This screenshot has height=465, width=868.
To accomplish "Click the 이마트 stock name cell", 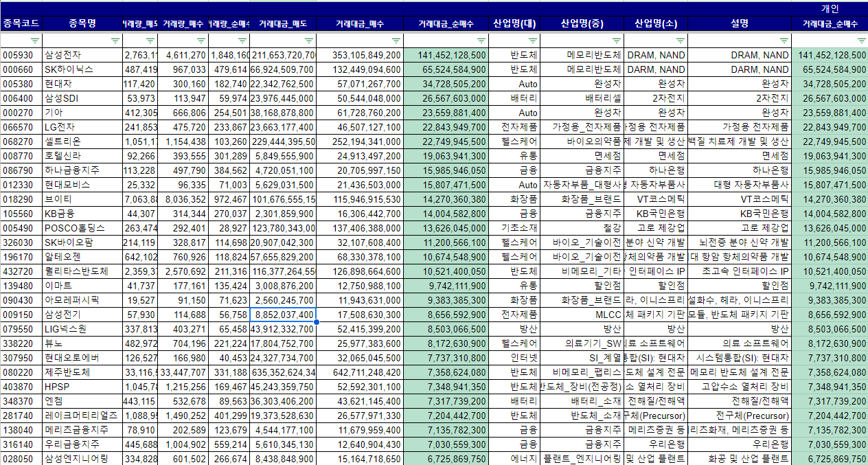I will click(x=83, y=286).
